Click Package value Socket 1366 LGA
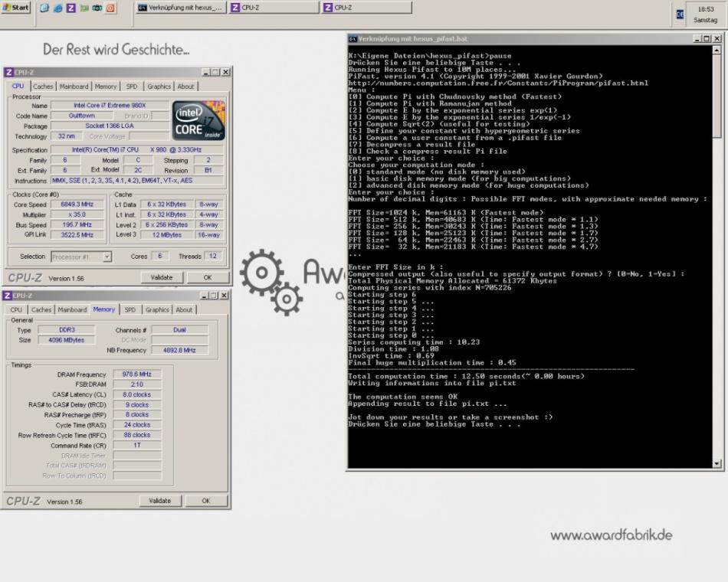Image resolution: width=728 pixels, height=582 pixels. (110, 126)
